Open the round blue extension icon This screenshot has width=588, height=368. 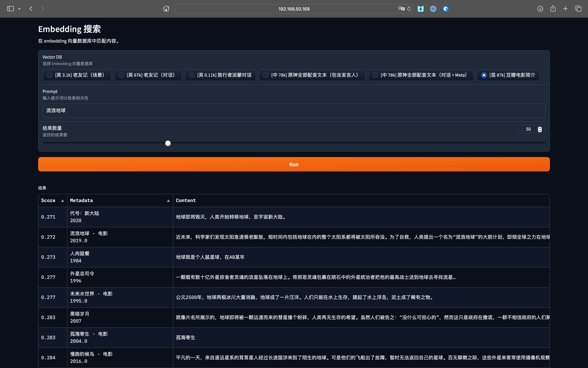pos(446,9)
